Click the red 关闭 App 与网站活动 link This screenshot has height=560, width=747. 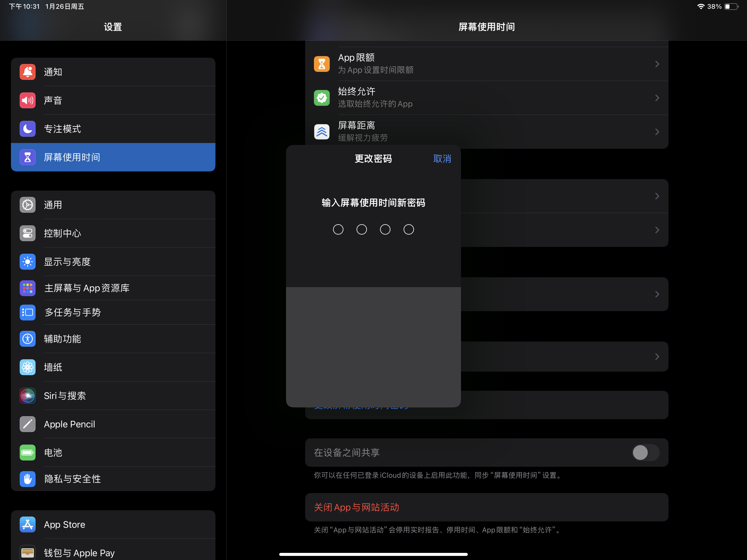pyautogui.click(x=356, y=507)
